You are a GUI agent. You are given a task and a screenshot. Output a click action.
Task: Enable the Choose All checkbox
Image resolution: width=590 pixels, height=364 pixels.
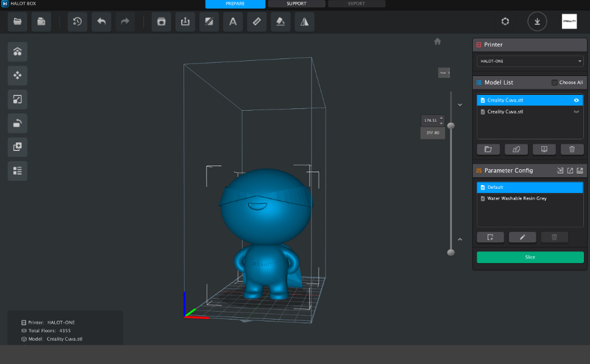553,82
